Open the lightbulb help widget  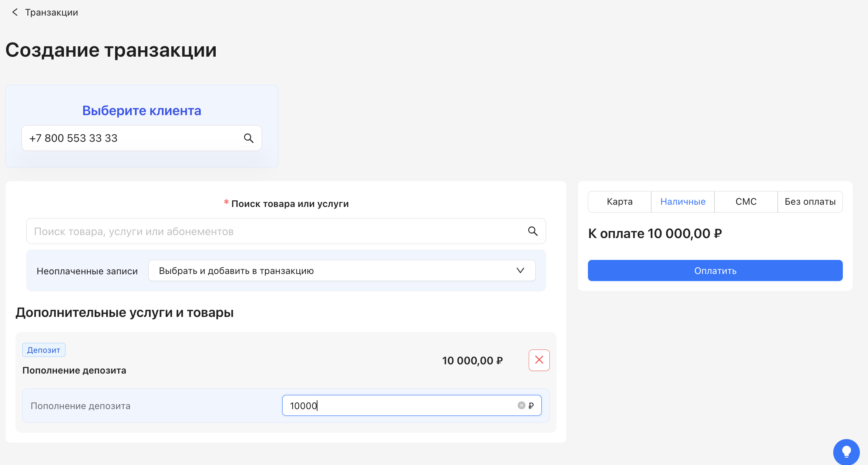(x=846, y=452)
